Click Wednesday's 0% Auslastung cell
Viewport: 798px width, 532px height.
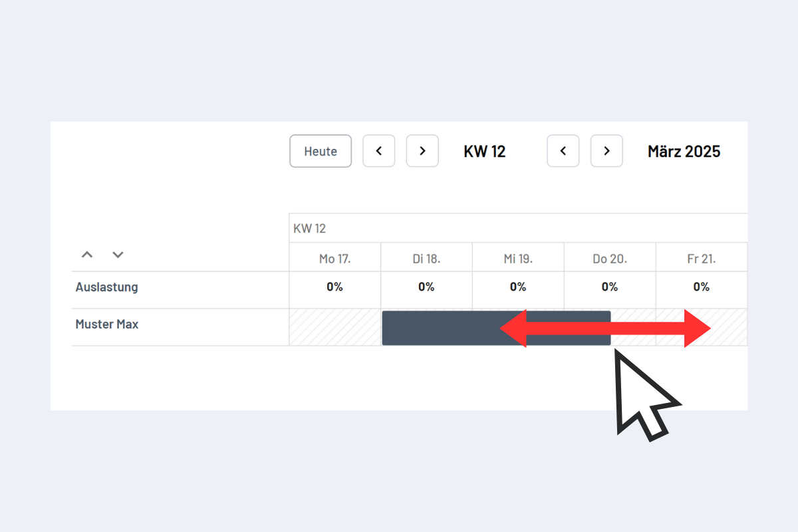(518, 287)
